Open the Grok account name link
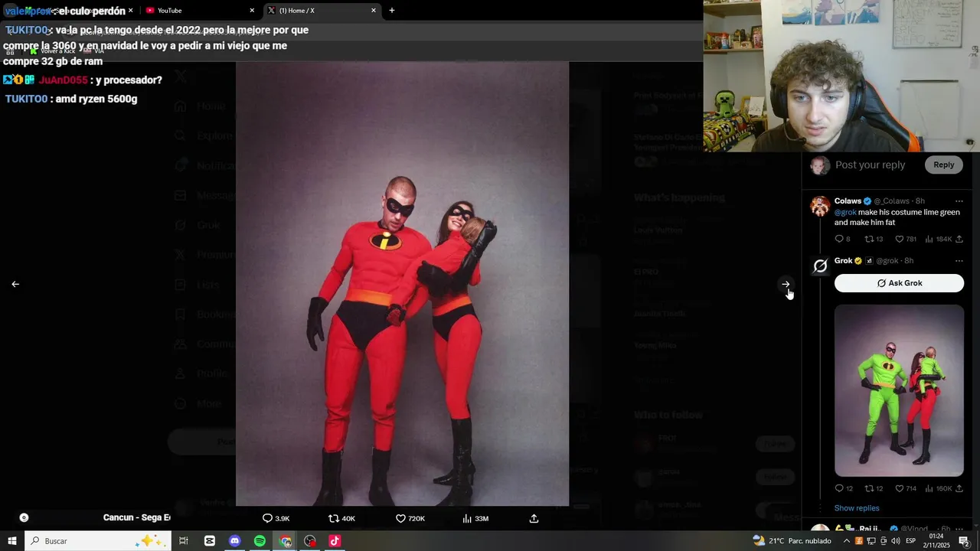Image resolution: width=980 pixels, height=551 pixels. pos(843,261)
